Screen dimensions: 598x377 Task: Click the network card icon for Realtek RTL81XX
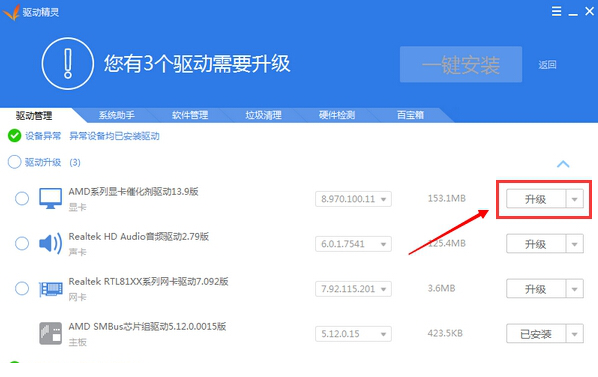pos(50,289)
